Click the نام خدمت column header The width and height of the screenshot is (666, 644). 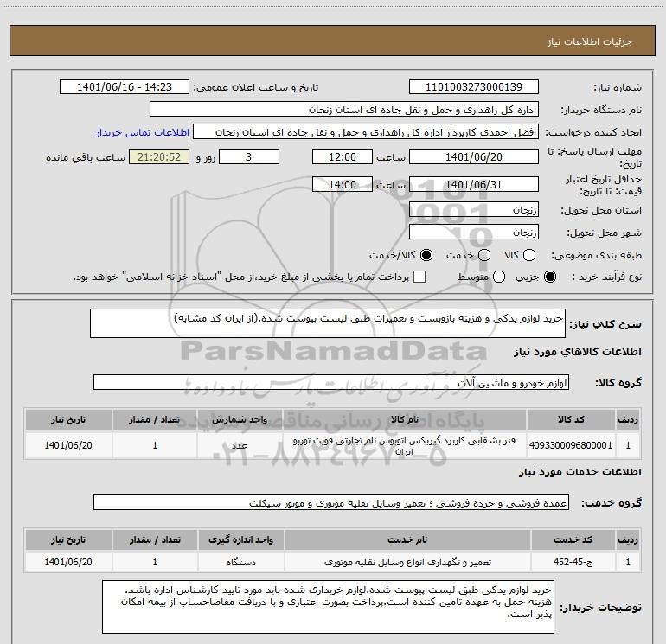(407, 539)
